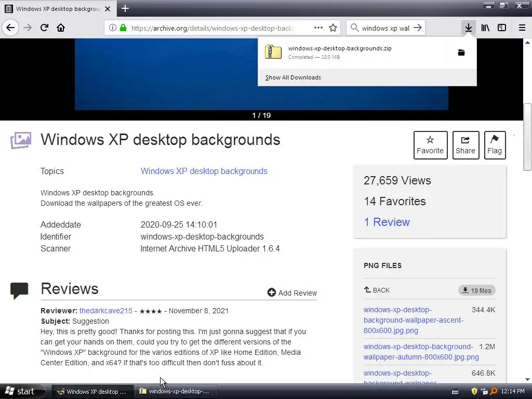The height and width of the screenshot is (399, 532).
Task: Show sidebars toolbar button
Action: (x=502, y=28)
